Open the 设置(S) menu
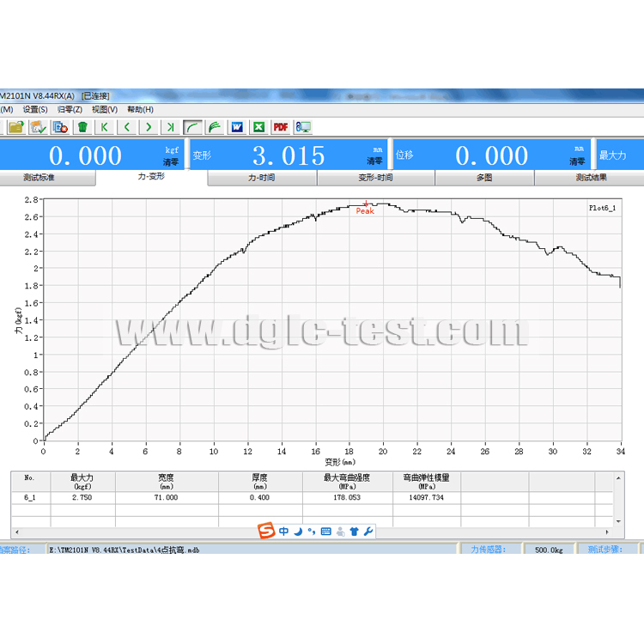 pyautogui.click(x=35, y=109)
